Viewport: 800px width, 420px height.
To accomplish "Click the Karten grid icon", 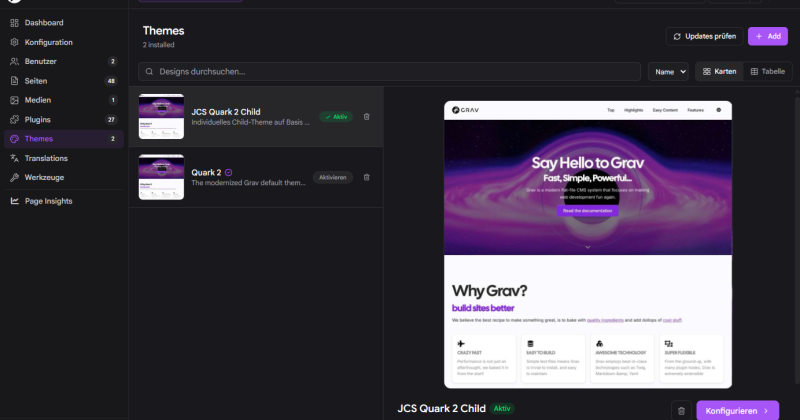I will (707, 71).
